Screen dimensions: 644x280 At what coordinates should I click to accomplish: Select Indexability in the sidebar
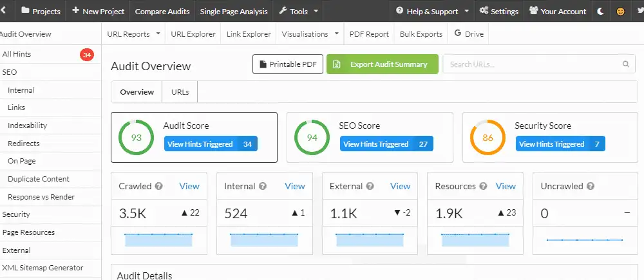27,126
